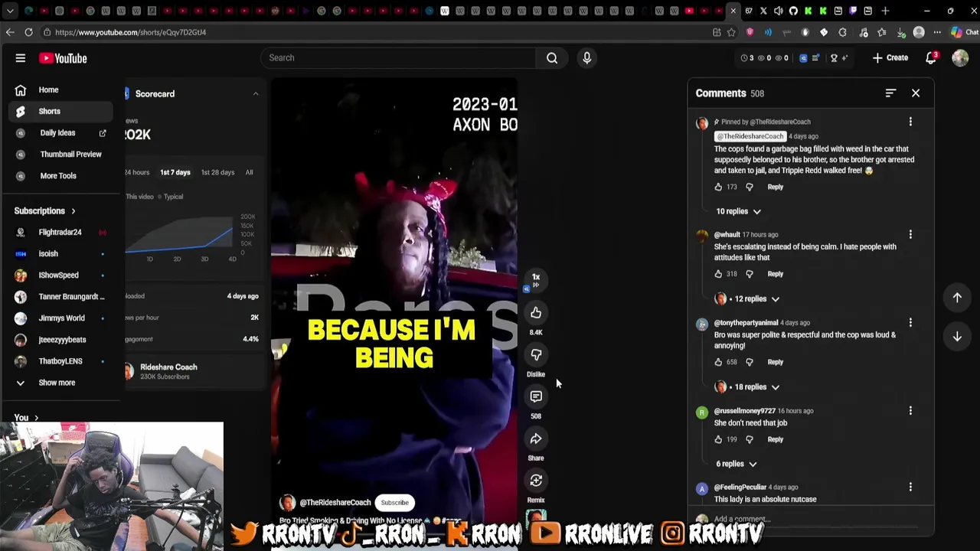Switch to the Twitch browser tab

[x=853, y=11]
